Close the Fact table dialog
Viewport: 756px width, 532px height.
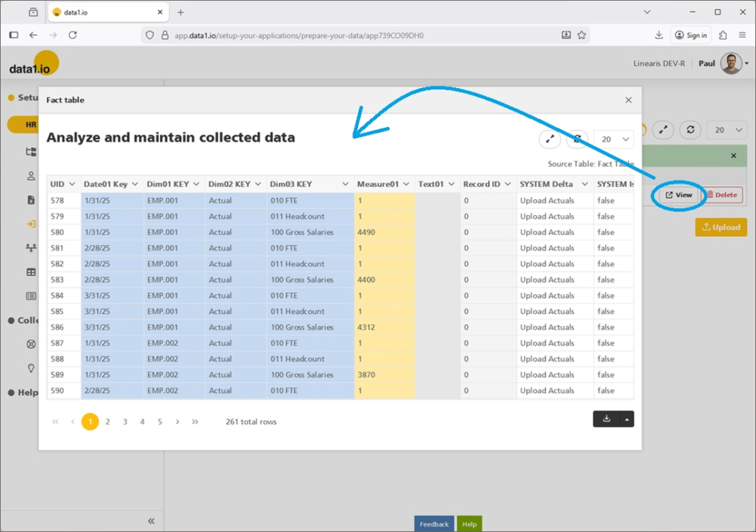point(628,100)
